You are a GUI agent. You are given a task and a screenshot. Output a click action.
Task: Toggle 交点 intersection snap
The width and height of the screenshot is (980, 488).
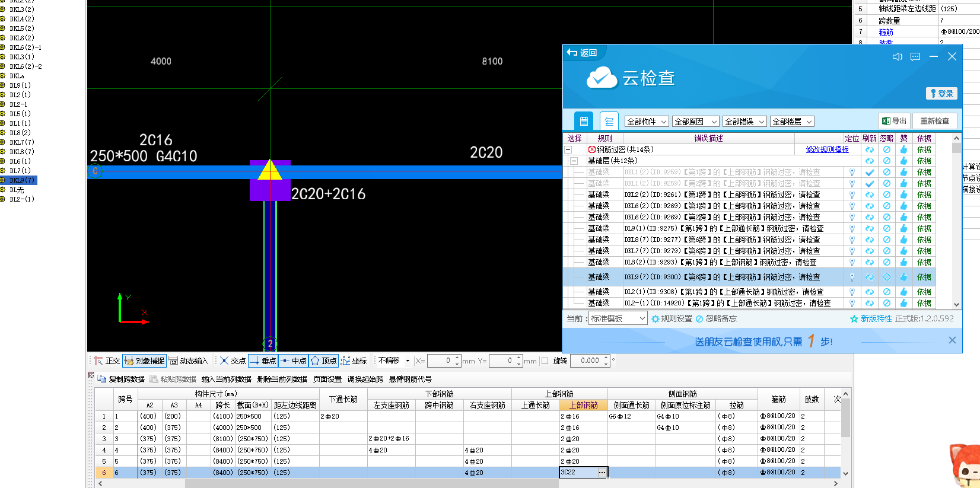click(x=233, y=361)
